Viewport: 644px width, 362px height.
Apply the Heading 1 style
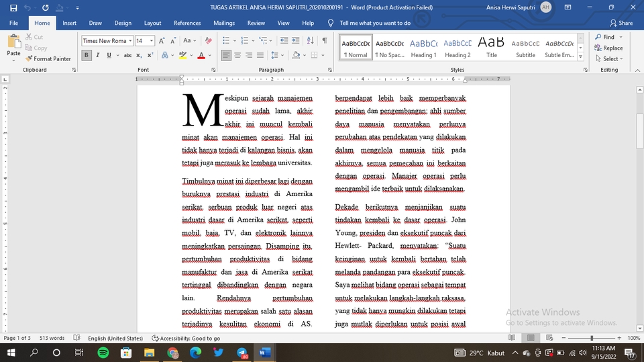(423, 47)
